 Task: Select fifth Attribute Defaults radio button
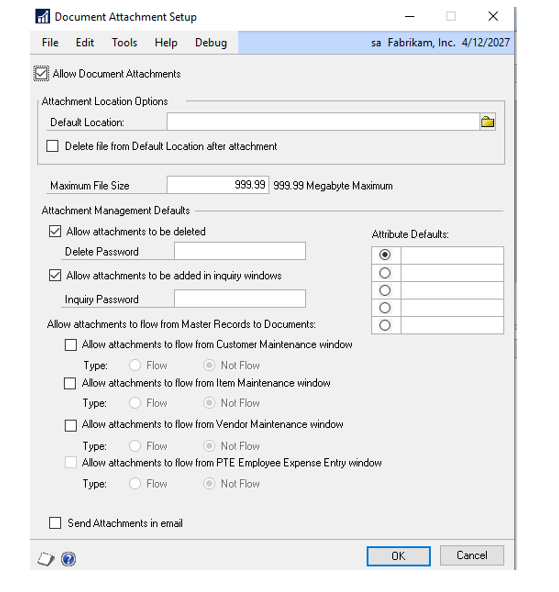pos(385,325)
